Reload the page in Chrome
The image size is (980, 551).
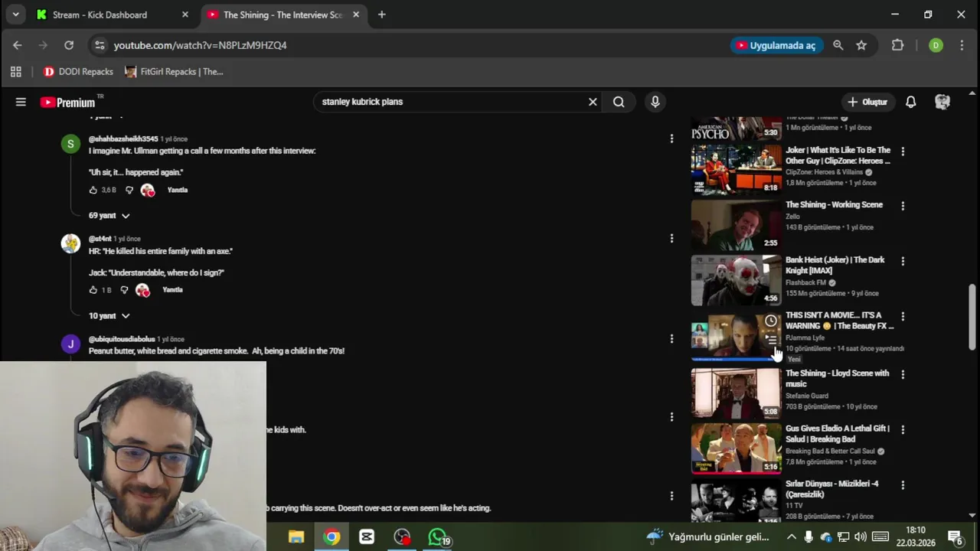pos(69,45)
